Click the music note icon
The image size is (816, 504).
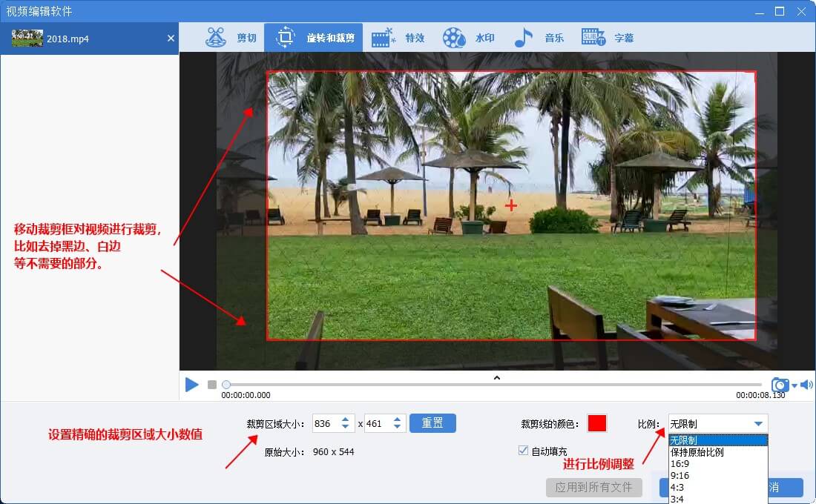click(x=523, y=38)
